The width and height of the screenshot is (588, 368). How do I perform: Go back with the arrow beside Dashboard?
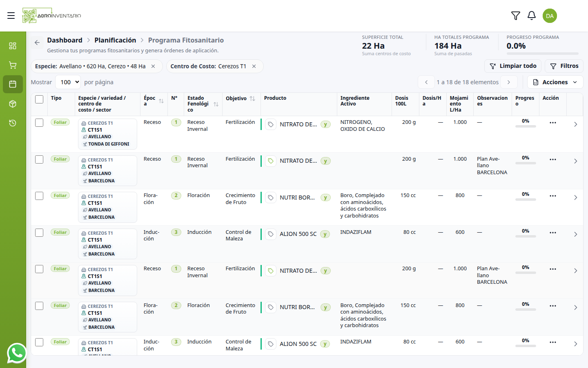coord(37,43)
